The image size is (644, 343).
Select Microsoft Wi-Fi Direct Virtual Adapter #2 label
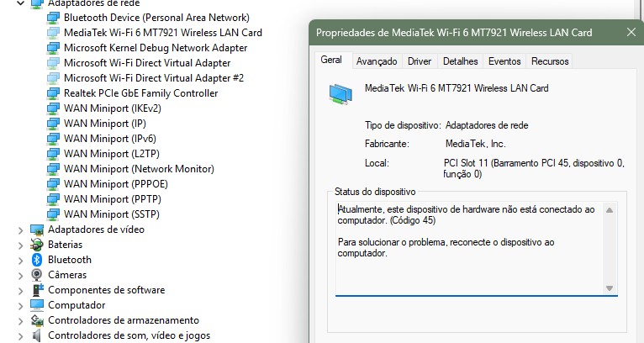pos(154,78)
